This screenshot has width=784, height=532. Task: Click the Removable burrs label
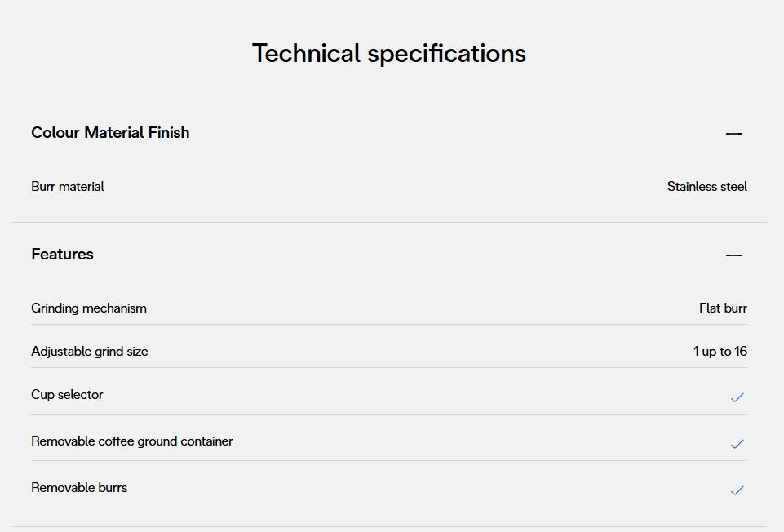click(x=79, y=487)
